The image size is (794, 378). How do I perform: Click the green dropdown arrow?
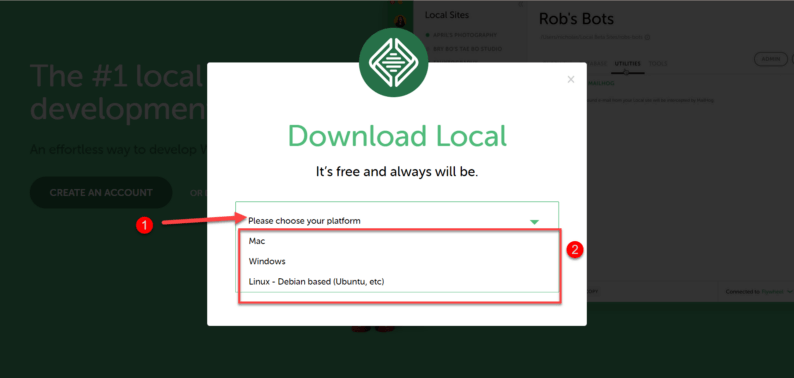pyautogui.click(x=534, y=222)
